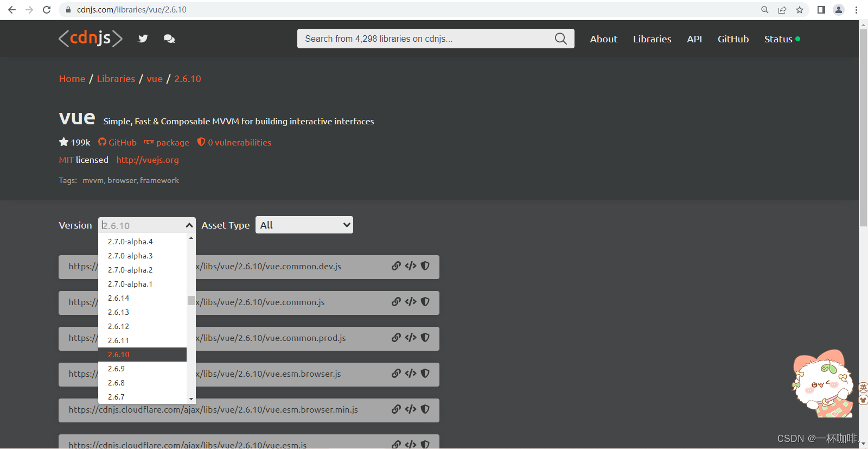Copy script tag for vue.common.js
This screenshot has height=449, width=868.
[411, 302]
